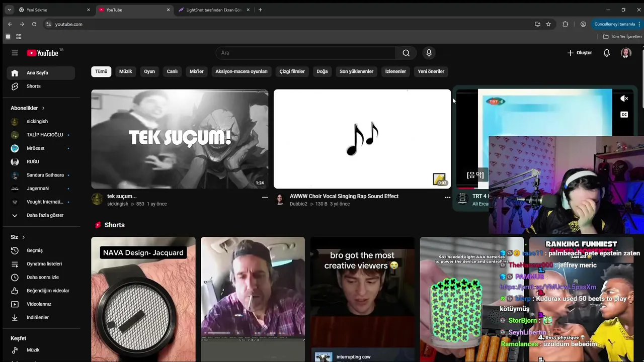Select Son yüklenenler chip

(356, 71)
